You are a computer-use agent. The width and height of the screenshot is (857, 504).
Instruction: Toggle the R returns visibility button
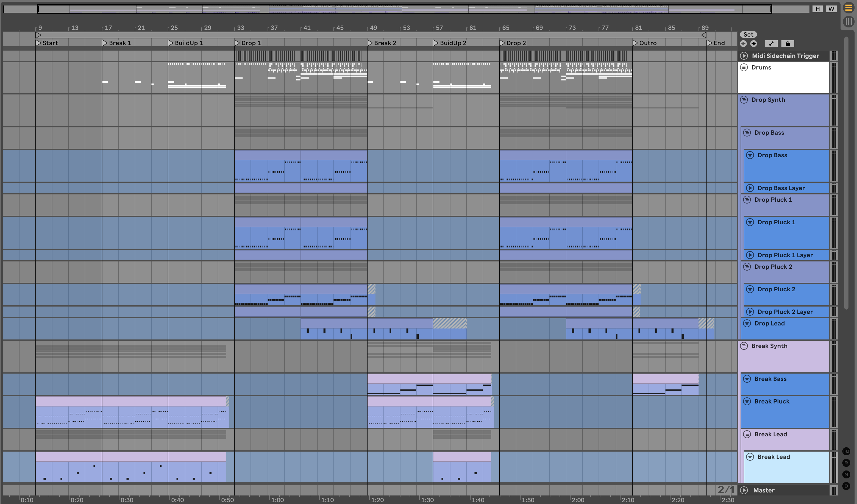(846, 463)
